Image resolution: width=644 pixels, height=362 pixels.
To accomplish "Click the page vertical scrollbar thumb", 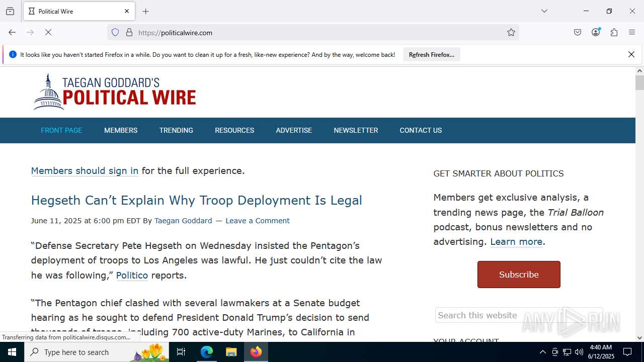I will pyautogui.click(x=639, y=82).
